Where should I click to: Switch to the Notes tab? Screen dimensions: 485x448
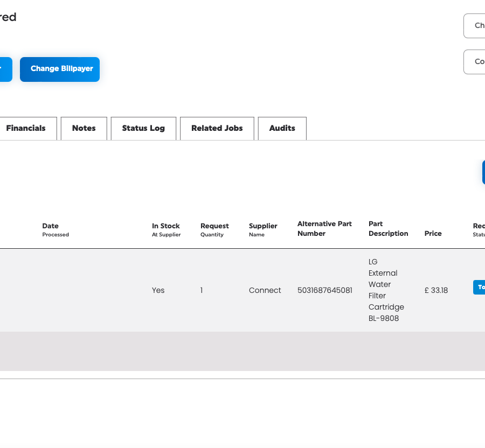pyautogui.click(x=84, y=128)
